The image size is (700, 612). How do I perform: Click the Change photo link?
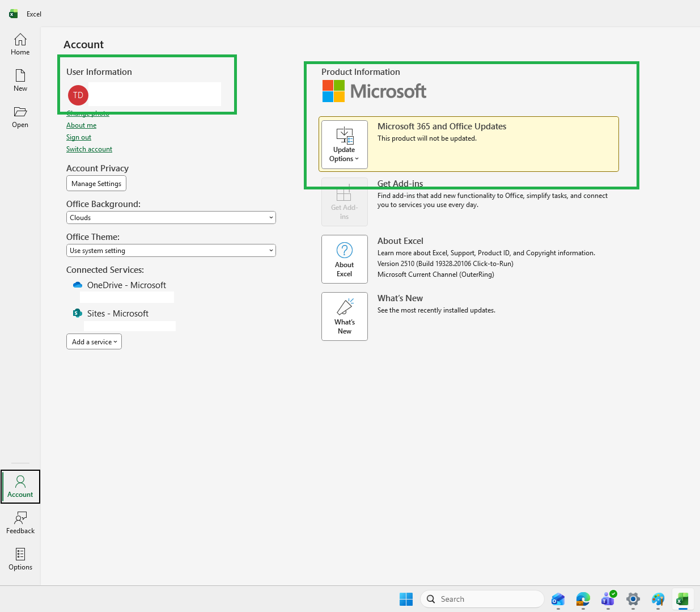88,113
